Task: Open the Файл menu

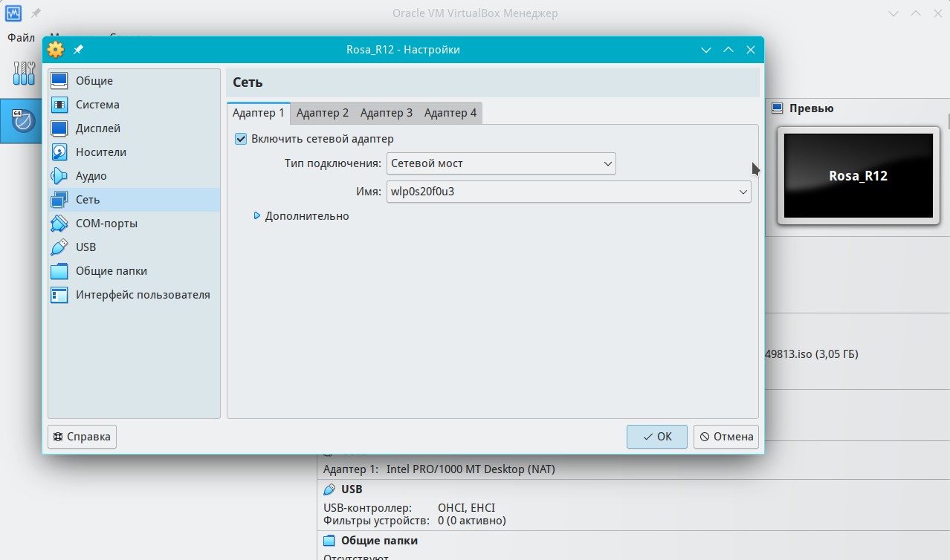Action: 21,37
